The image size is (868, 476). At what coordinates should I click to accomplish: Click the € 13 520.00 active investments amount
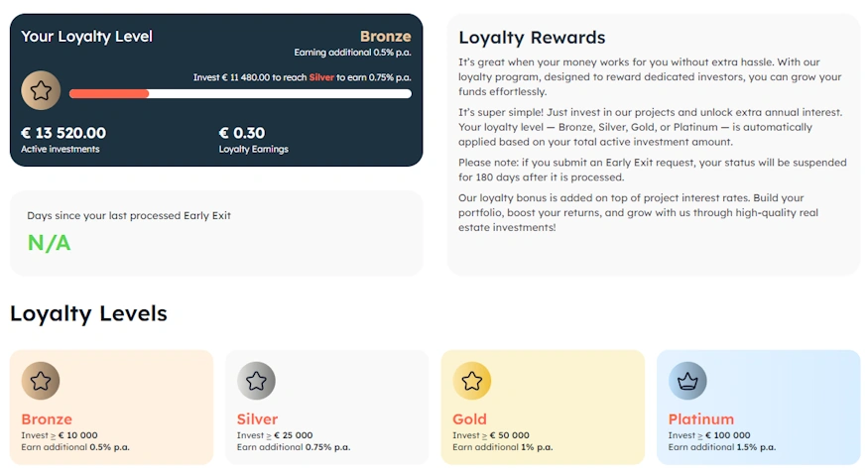(63, 133)
